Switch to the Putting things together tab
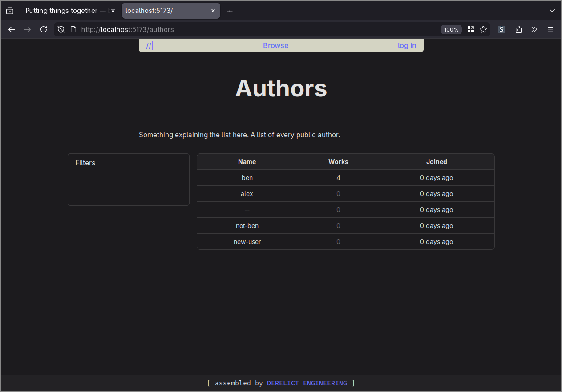Viewport: 562px width, 392px height. [x=67, y=11]
